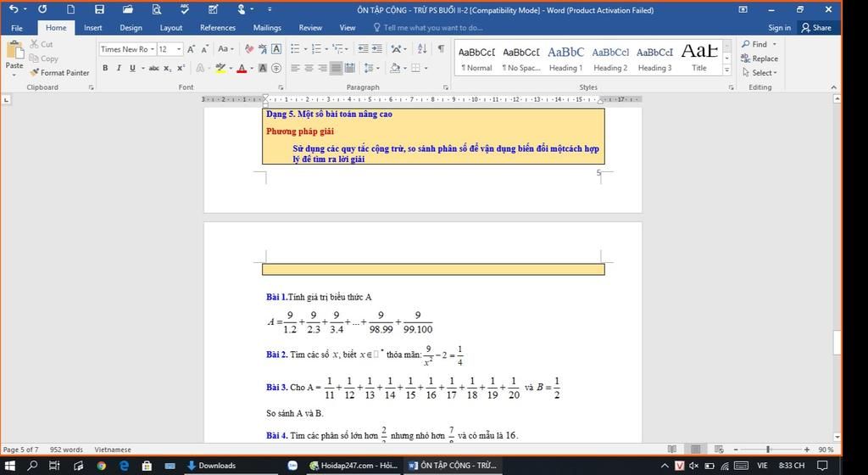Viewport: 868px width, 475px height.
Task: Apply character border with the boxed A icon
Action: [x=276, y=48]
